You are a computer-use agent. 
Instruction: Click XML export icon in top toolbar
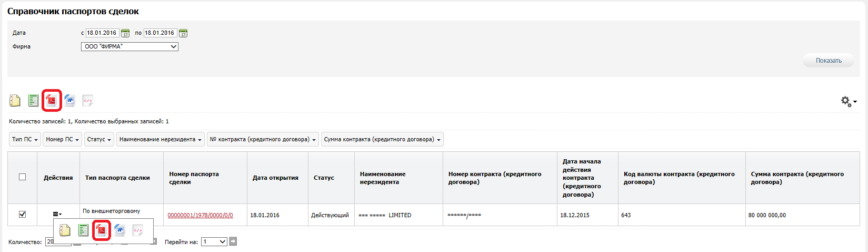coord(88,100)
